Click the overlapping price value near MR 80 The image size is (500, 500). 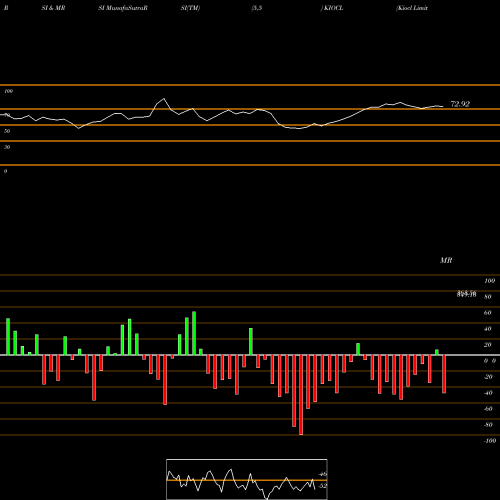(x=467, y=294)
